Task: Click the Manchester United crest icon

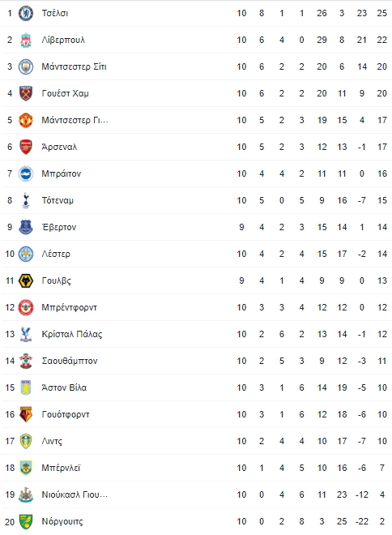Action: [x=26, y=120]
